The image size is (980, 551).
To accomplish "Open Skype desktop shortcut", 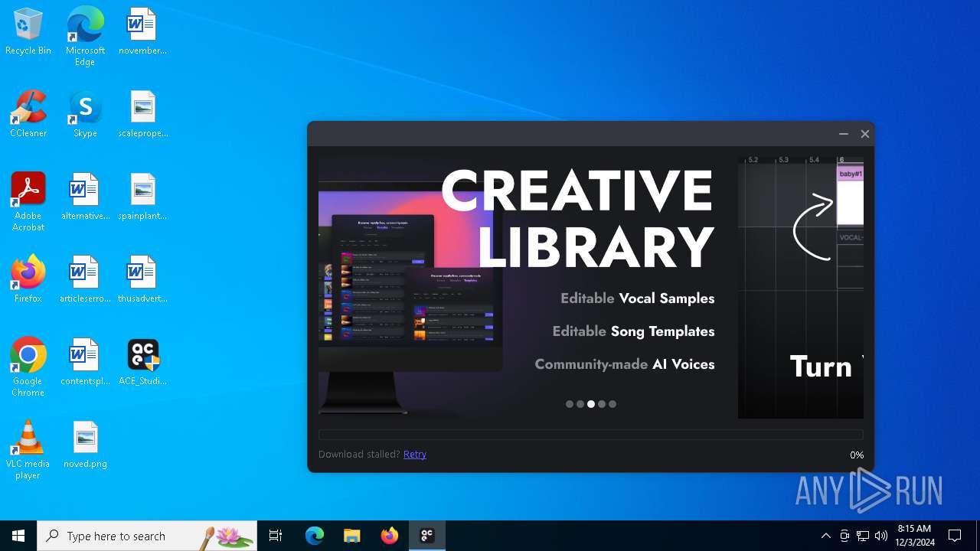I will [85, 114].
